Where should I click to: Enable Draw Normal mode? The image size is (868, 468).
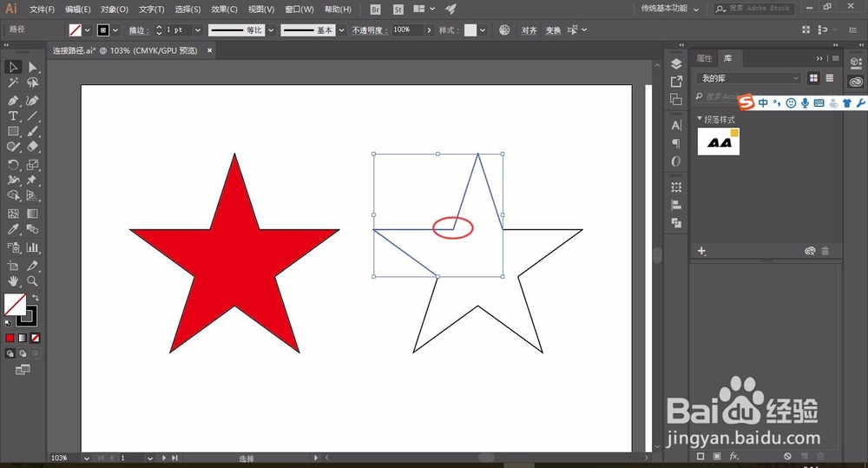tap(10, 353)
